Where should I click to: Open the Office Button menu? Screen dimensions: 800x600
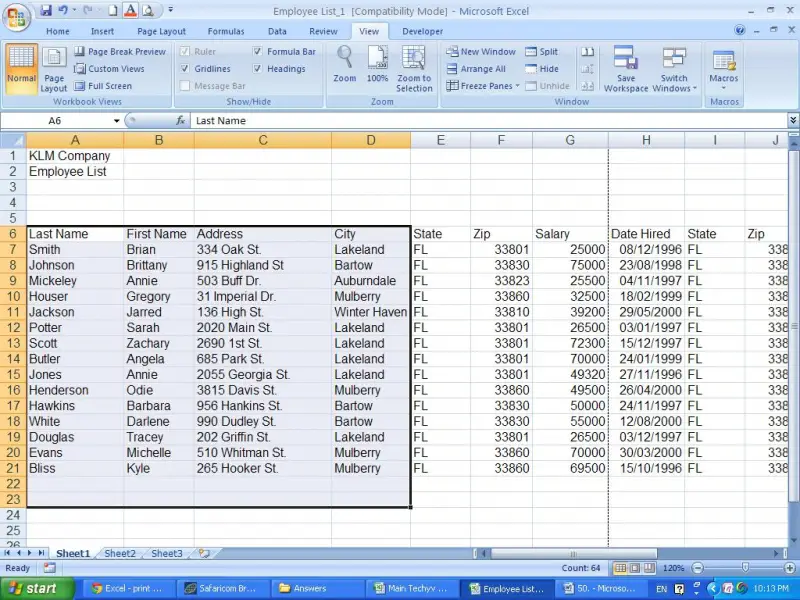pyautogui.click(x=16, y=18)
